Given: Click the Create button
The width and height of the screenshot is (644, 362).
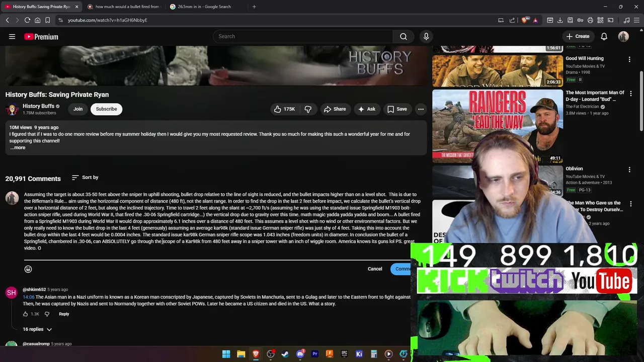Looking at the screenshot, I should click(x=578, y=36).
